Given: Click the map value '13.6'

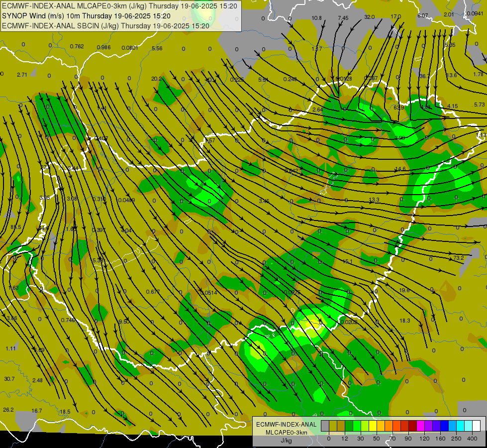Looking at the screenshot, I should click(x=451, y=75).
